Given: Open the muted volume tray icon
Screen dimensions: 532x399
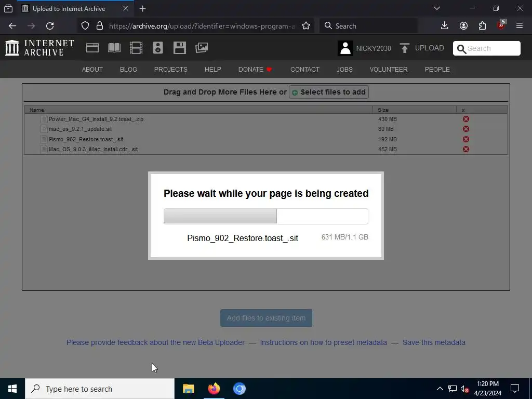Looking at the screenshot, I should [464, 389].
